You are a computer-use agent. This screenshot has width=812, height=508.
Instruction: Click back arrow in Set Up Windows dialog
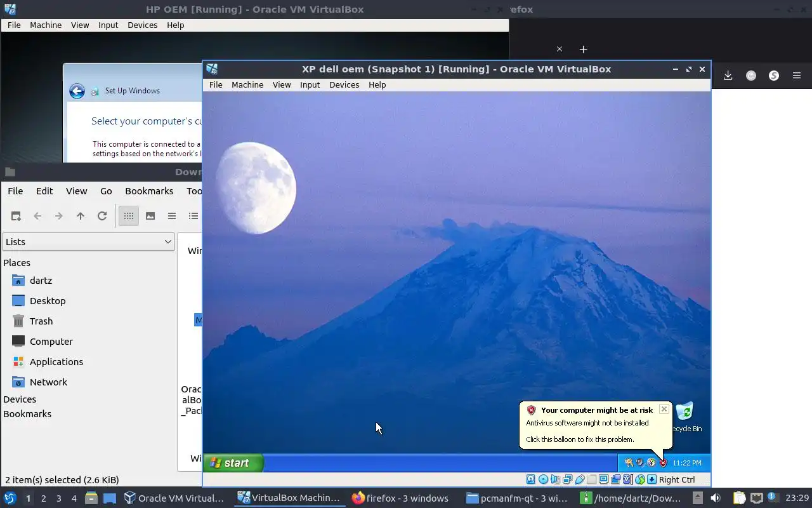coord(77,91)
